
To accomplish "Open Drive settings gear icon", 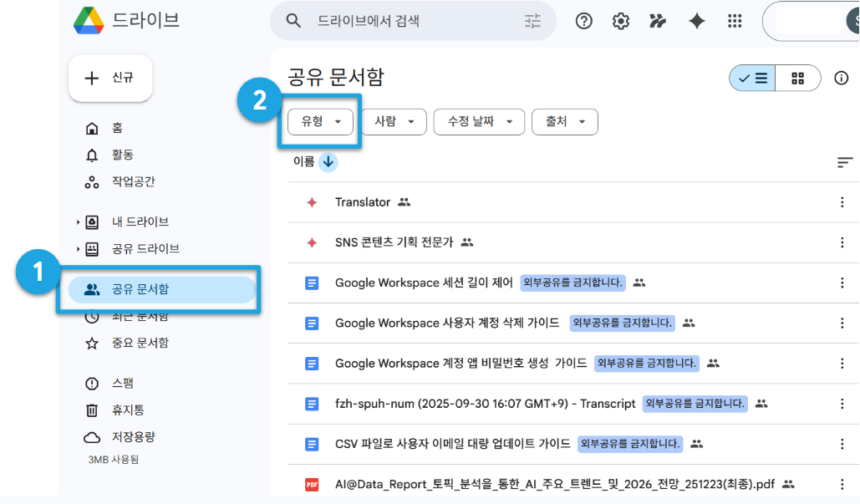I will pyautogui.click(x=620, y=22).
